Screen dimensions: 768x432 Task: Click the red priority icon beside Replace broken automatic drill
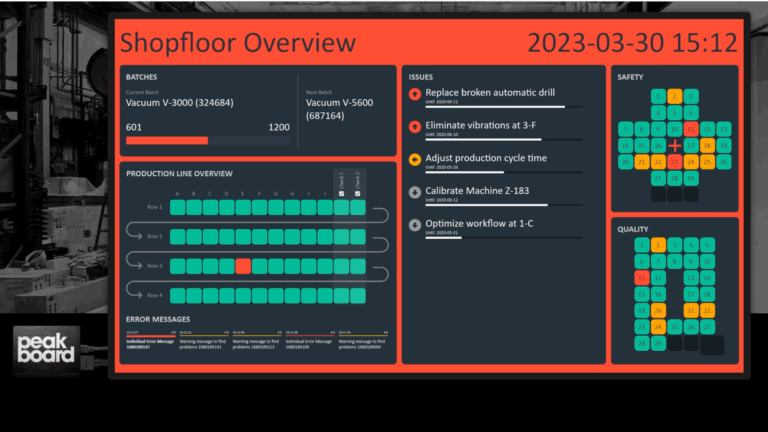tap(415, 95)
